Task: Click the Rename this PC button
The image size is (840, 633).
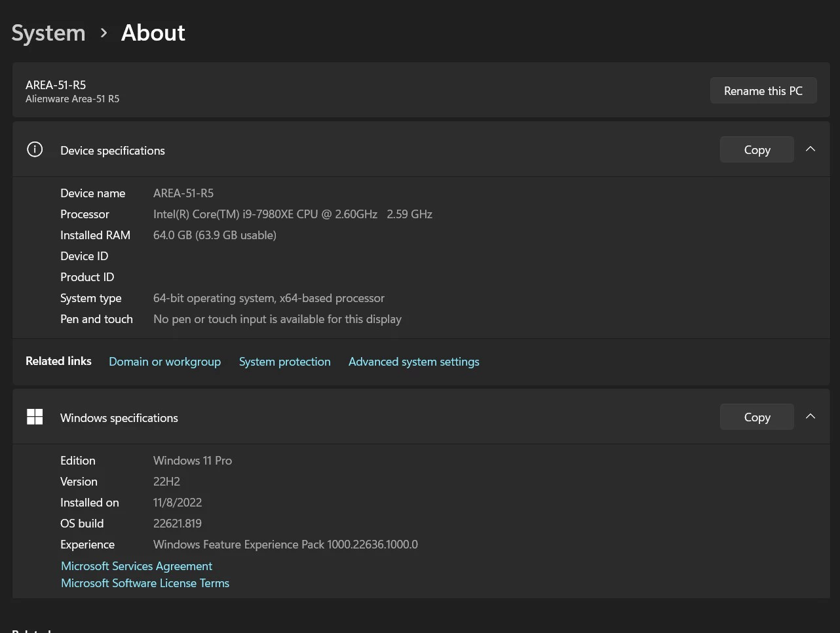Action: [x=763, y=91]
